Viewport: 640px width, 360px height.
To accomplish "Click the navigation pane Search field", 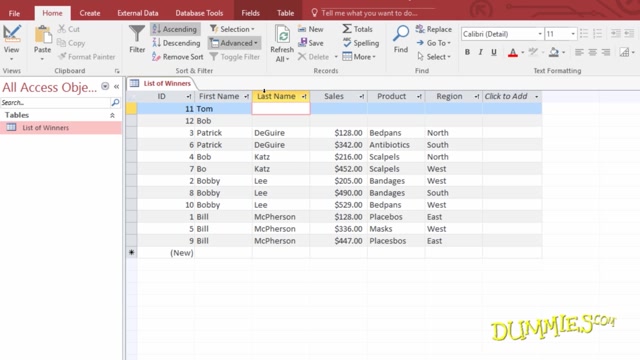I will (55, 102).
